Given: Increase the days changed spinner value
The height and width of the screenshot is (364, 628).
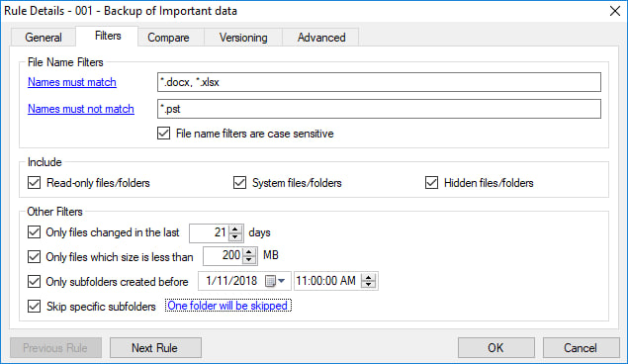Looking at the screenshot, I should (x=235, y=229).
